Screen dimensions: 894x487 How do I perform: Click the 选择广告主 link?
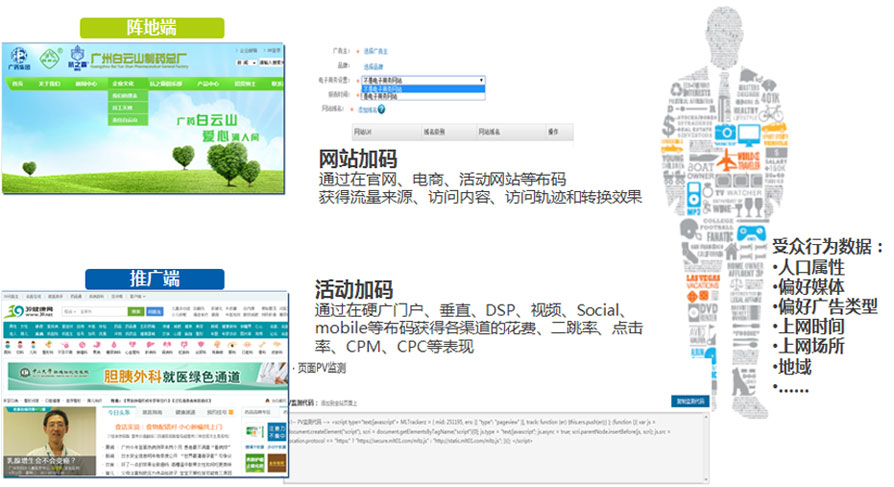pyautogui.click(x=376, y=51)
